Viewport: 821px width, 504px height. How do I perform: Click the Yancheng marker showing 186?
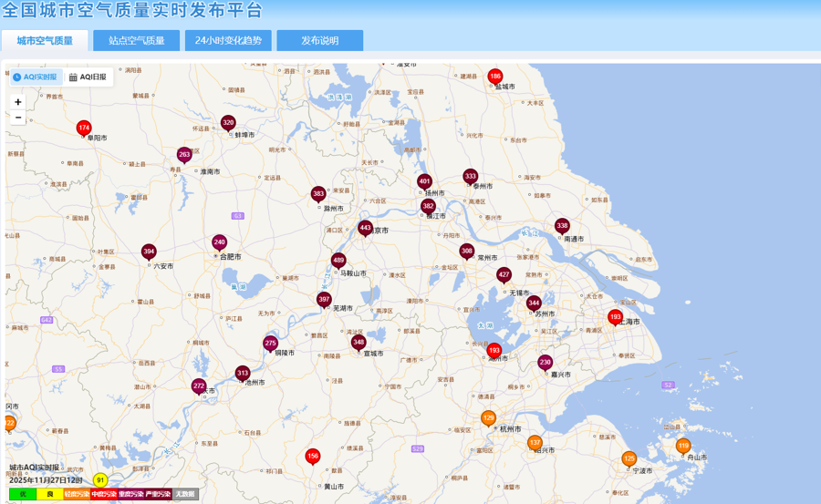(494, 77)
